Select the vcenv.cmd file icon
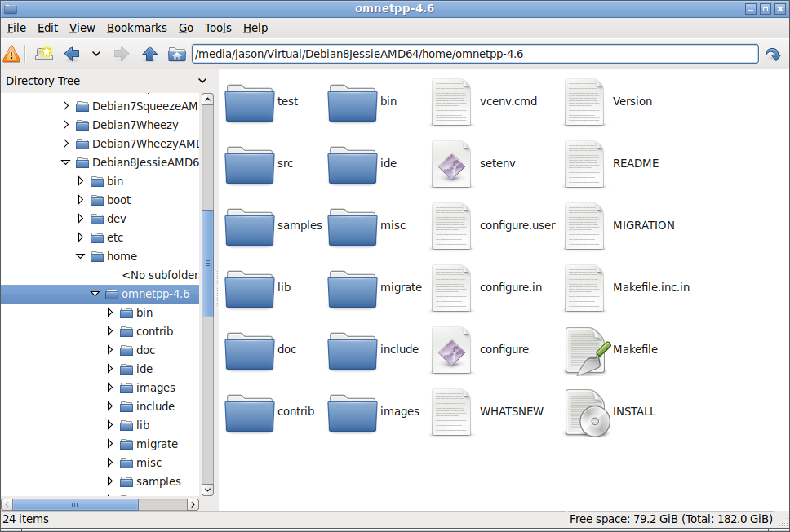 pos(451,102)
